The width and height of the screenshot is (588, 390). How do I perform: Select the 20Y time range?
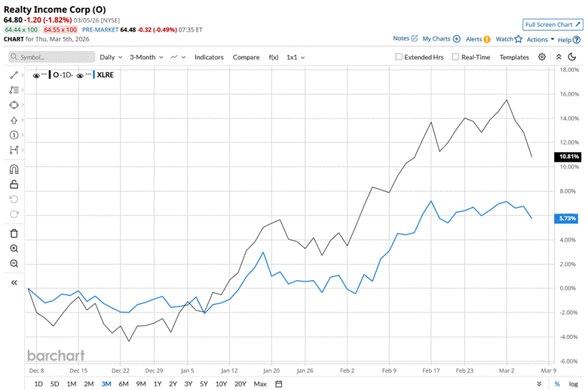coord(240,384)
